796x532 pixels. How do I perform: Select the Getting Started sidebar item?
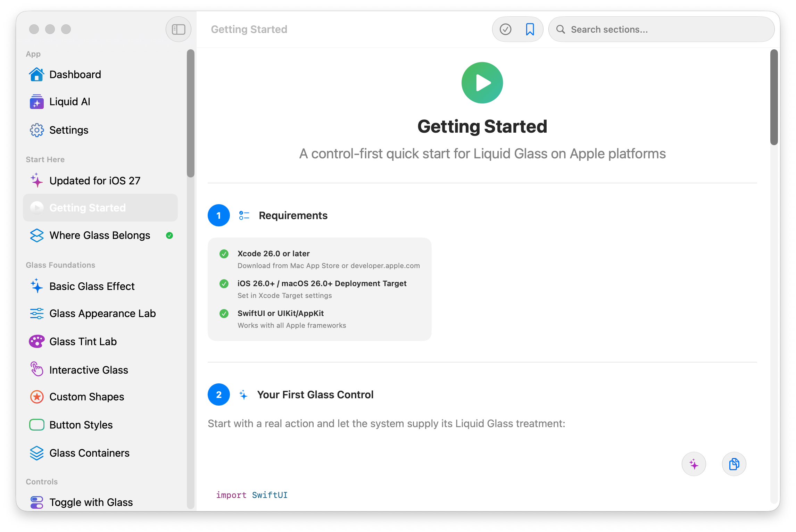click(100, 208)
